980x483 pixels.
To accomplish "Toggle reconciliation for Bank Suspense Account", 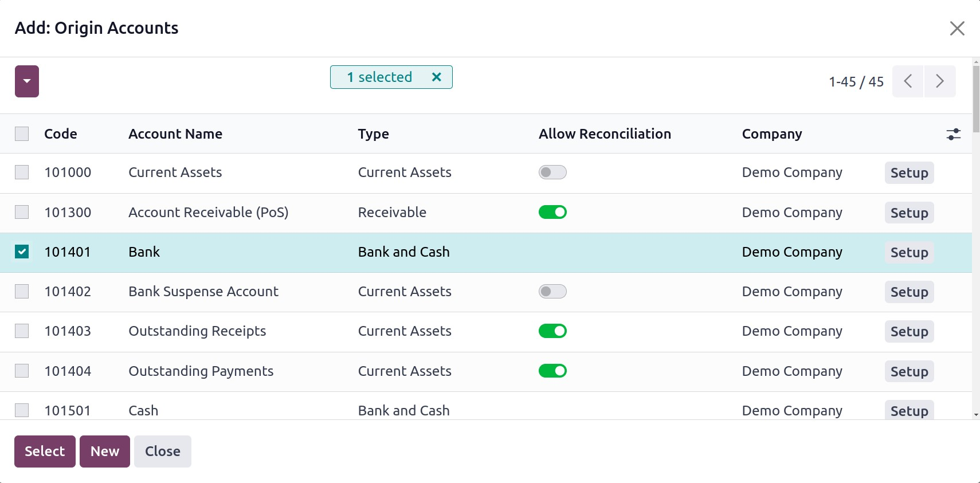I will click(552, 292).
